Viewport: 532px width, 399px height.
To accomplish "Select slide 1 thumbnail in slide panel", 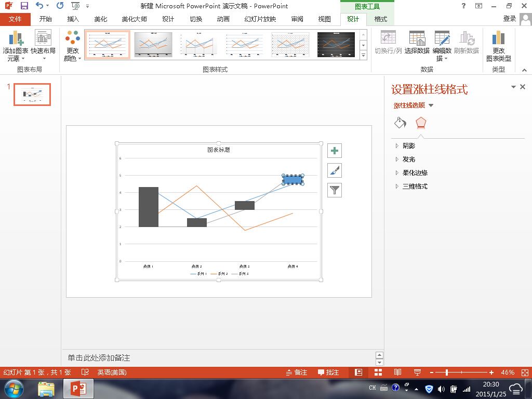I will 32,95.
